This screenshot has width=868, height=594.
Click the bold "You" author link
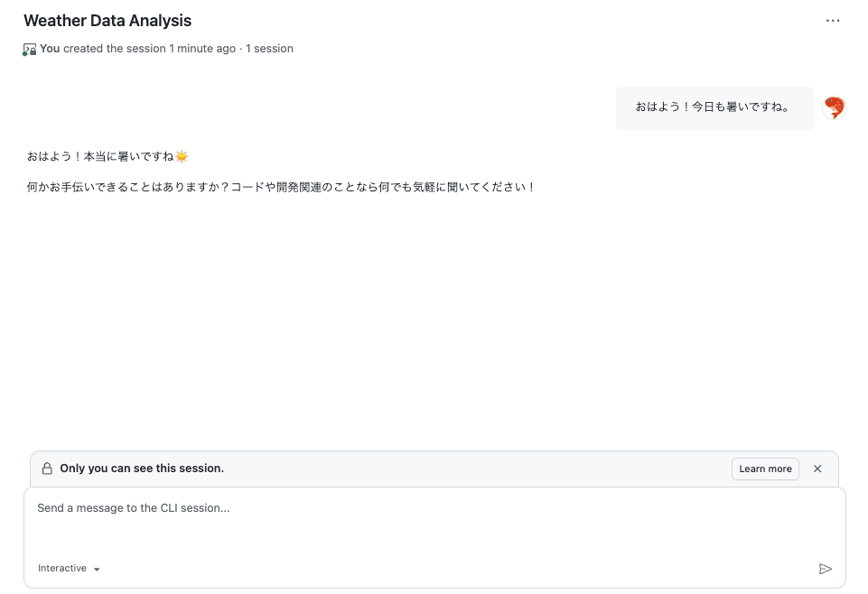50,49
